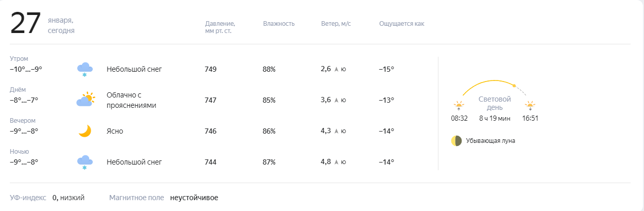Click the large date number 27
Viewport: 644px width, 211px height.
click(25, 24)
